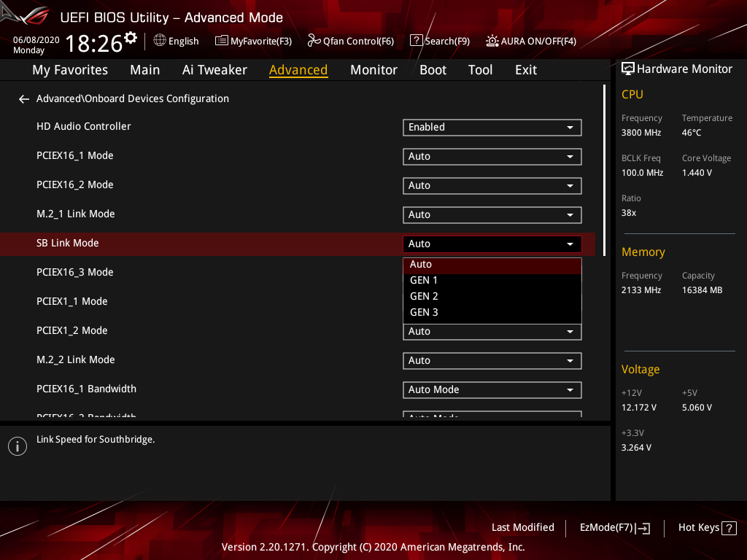Click the Core Voltage value 1.440 V
The width and height of the screenshot is (747, 560).
697,173
